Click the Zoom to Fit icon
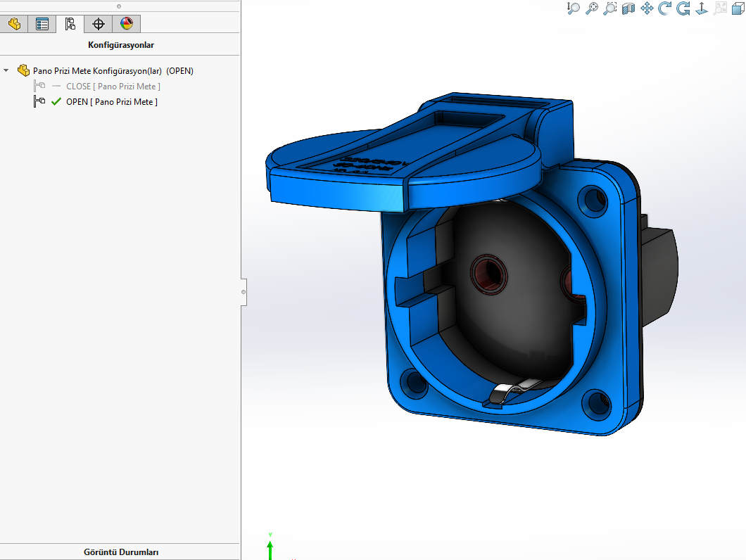This screenshot has height=560, width=746. click(592, 8)
